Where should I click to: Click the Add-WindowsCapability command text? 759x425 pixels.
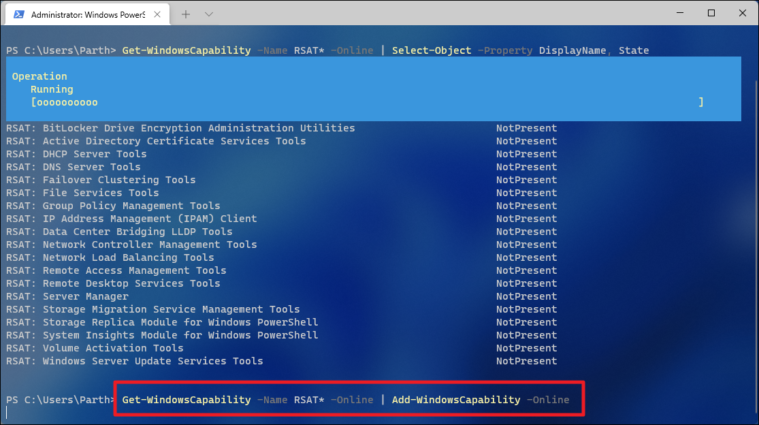coord(456,400)
